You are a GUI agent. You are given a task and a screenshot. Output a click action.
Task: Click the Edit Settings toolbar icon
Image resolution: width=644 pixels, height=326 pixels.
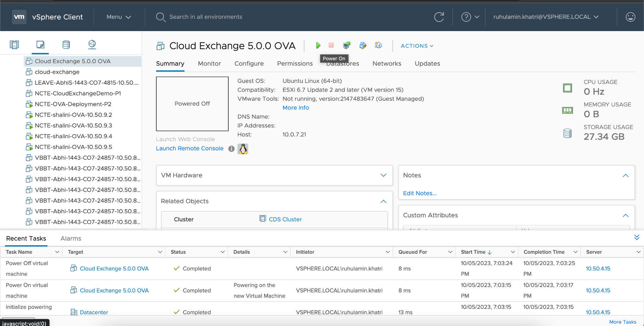click(x=363, y=46)
